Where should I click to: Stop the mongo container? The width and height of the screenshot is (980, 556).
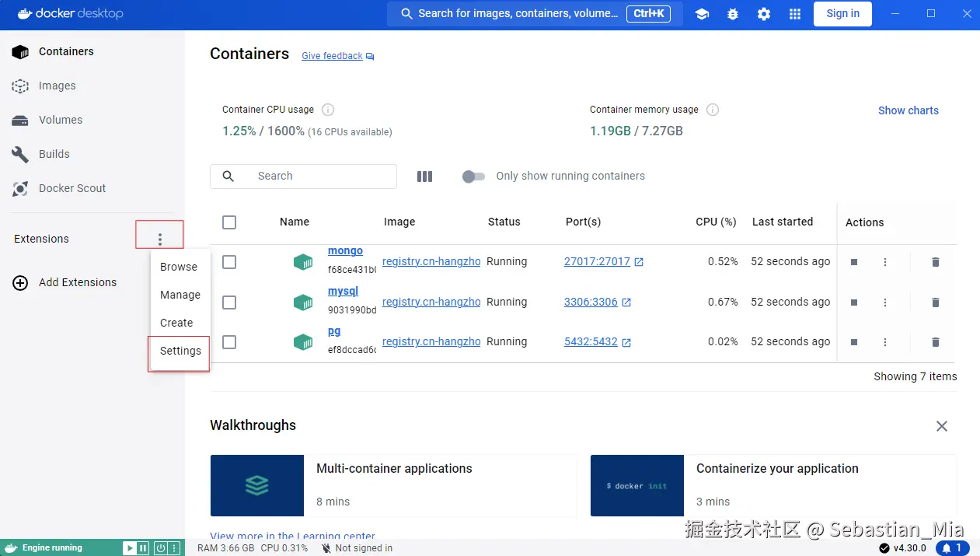click(854, 262)
